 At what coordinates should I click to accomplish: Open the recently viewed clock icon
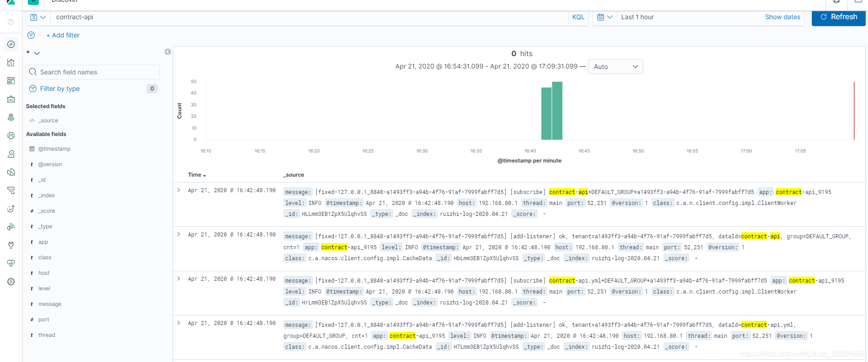tap(11, 21)
